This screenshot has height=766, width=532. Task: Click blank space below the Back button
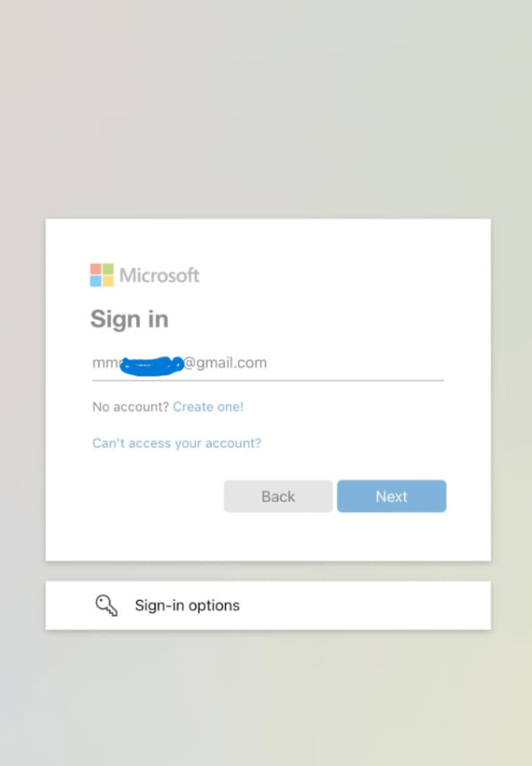(x=278, y=536)
